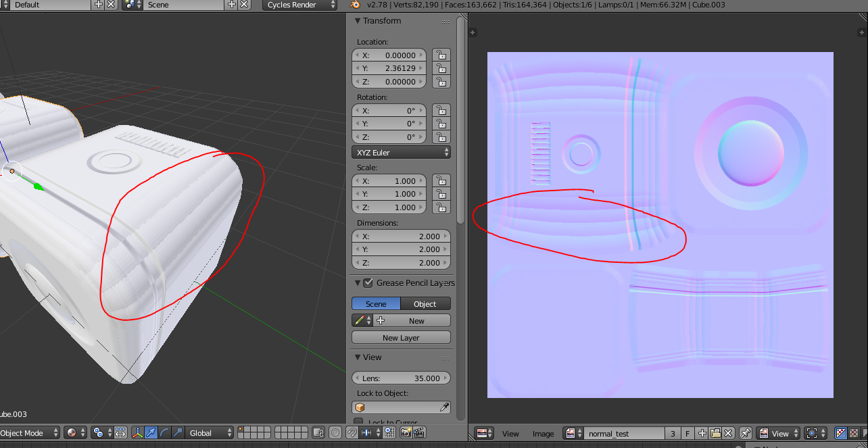Open the XYZ Euler rotation order dropdown
The width and height of the screenshot is (868, 448).
tap(401, 152)
